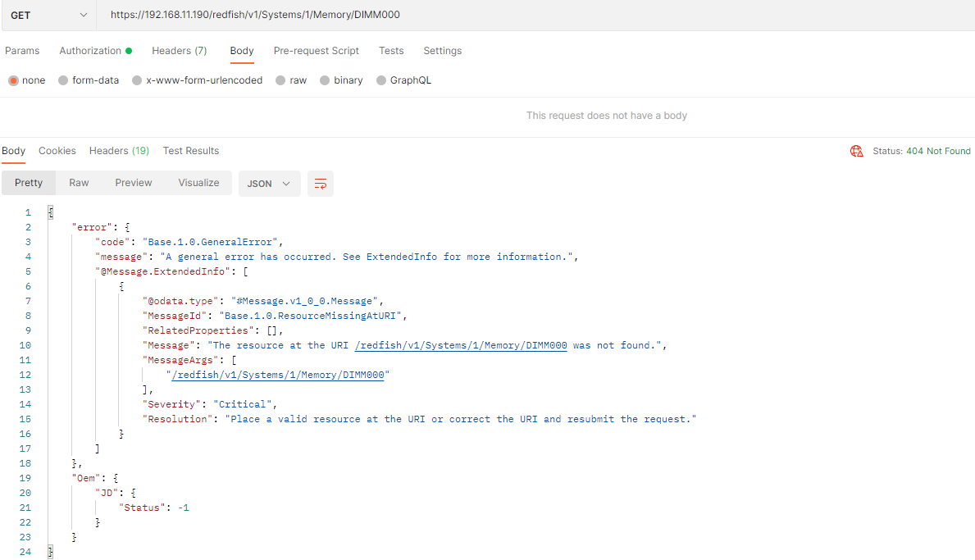Click the "Oem" key on line 19
This screenshot has width=975, height=560.
pos(86,478)
